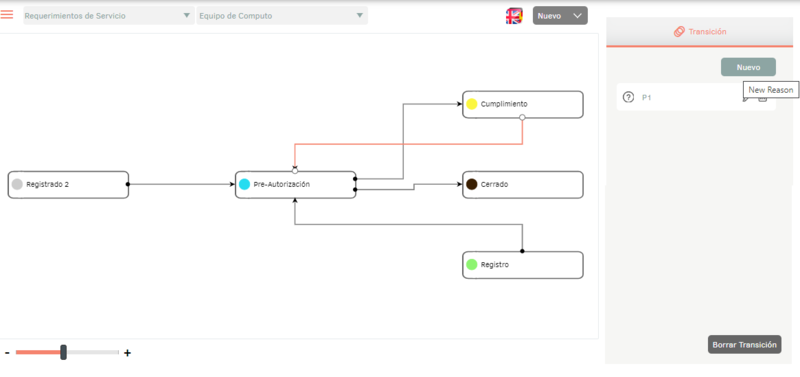
Task: Open the dark Nuevo dropdown at top
Action: (x=560, y=16)
